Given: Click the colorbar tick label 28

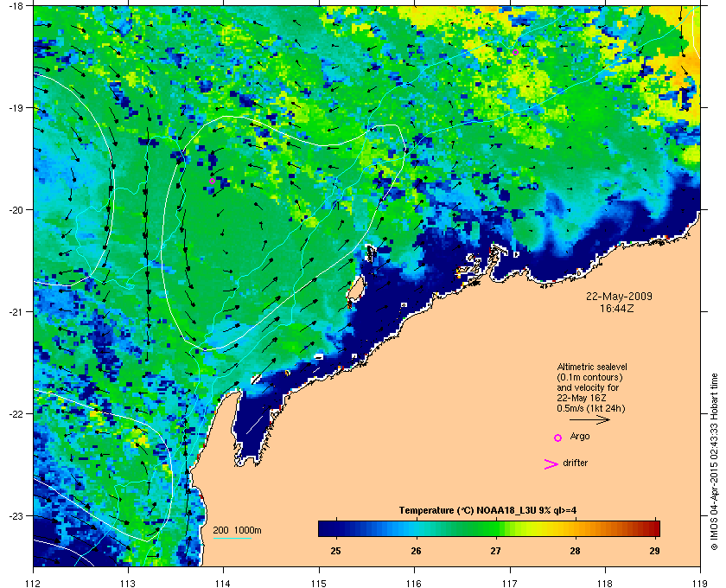Looking at the screenshot, I should pos(575,551).
